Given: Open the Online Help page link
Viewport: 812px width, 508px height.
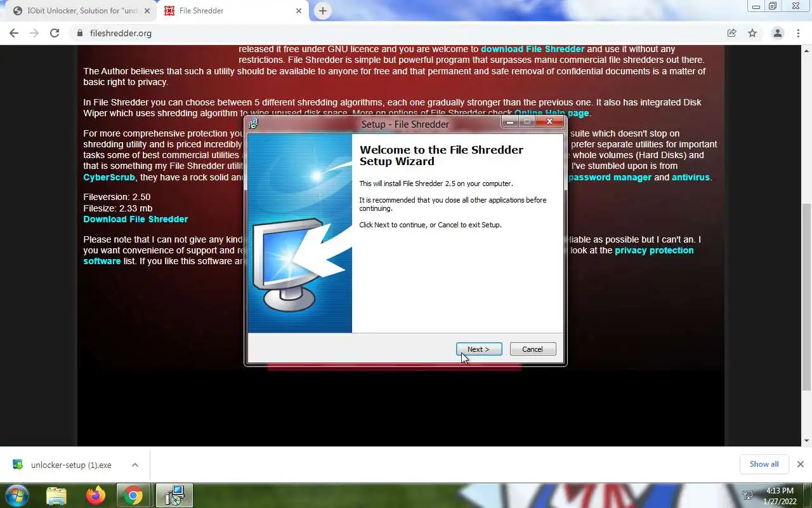Looking at the screenshot, I should pos(551,113).
